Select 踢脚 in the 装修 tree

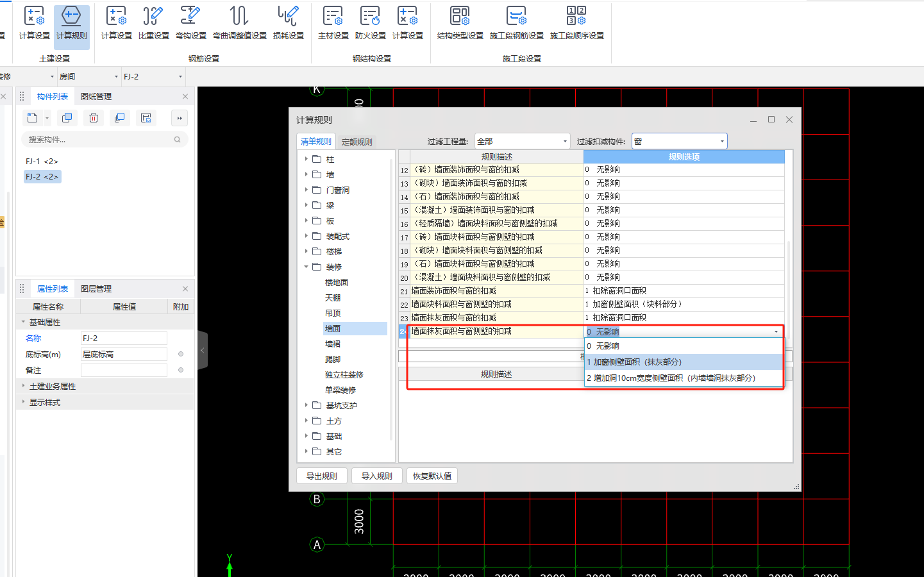[333, 359]
